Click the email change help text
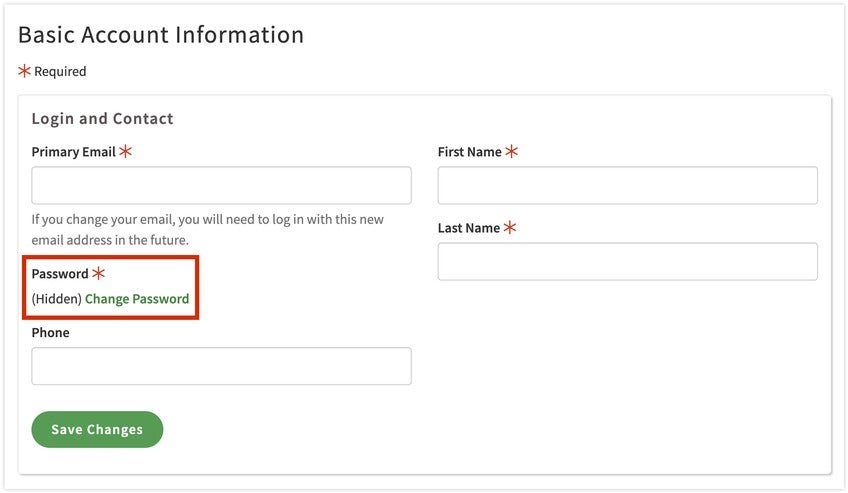 coord(207,230)
